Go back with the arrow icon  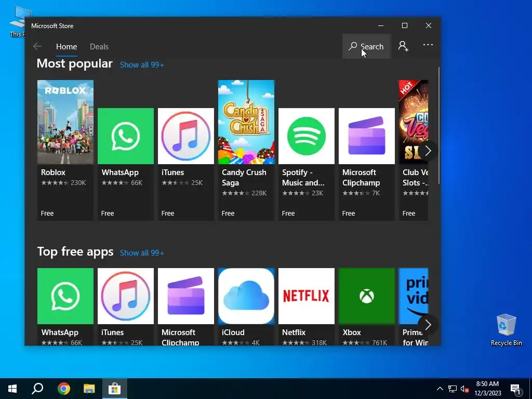click(x=37, y=46)
